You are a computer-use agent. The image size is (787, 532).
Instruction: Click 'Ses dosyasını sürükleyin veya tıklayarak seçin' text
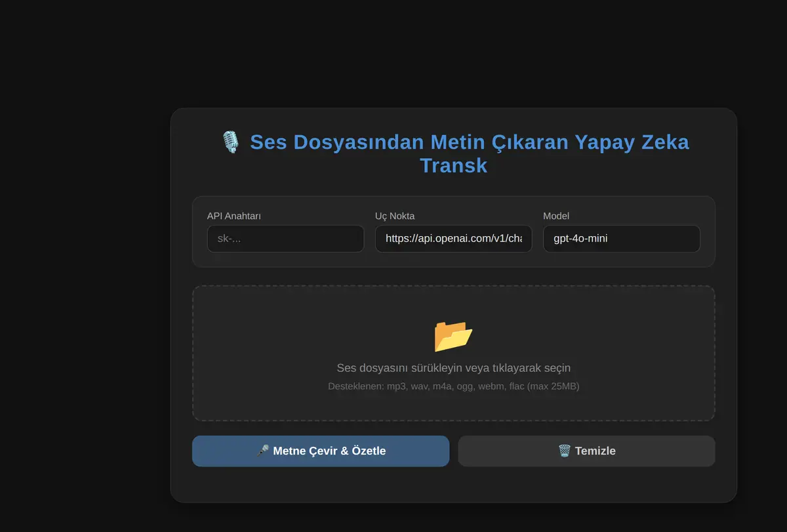(454, 368)
